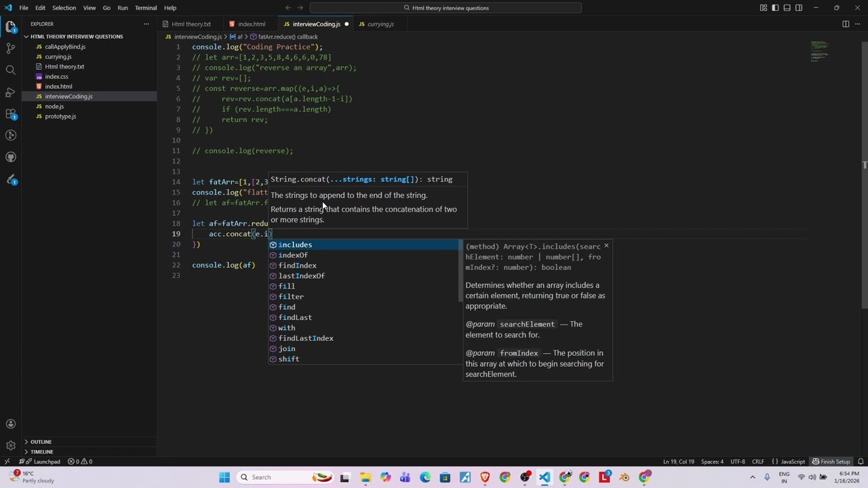Go to line via Ln 19, Col 19
The height and width of the screenshot is (488, 868).
point(679,462)
